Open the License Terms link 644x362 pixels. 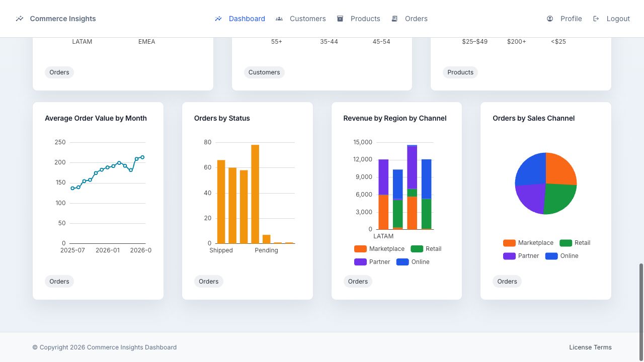590,347
